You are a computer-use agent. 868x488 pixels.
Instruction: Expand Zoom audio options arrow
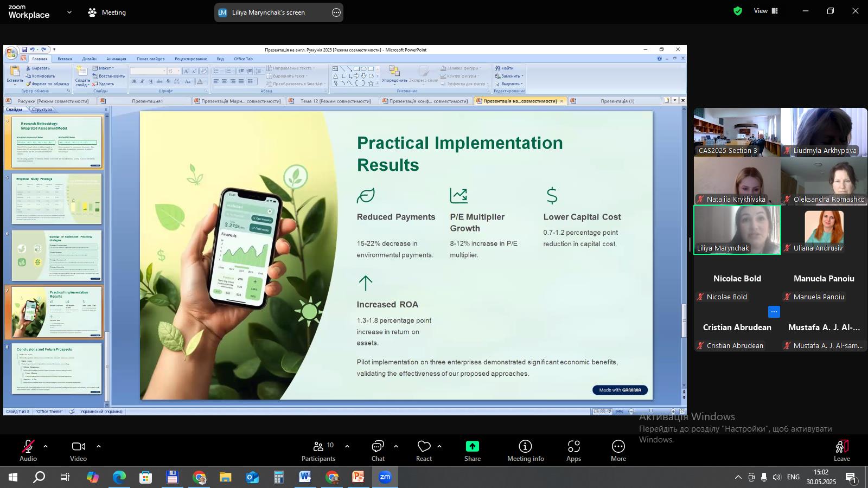point(46,447)
